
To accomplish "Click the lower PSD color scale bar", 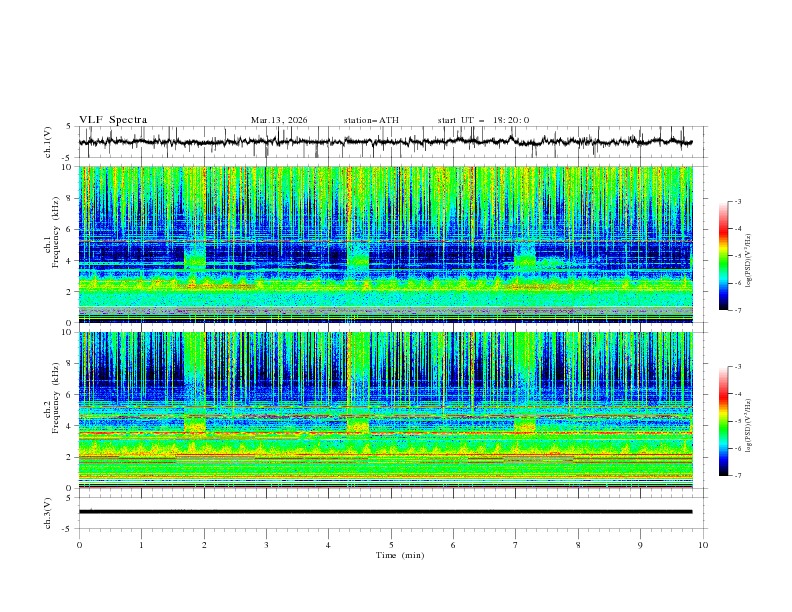I will coord(723,421).
